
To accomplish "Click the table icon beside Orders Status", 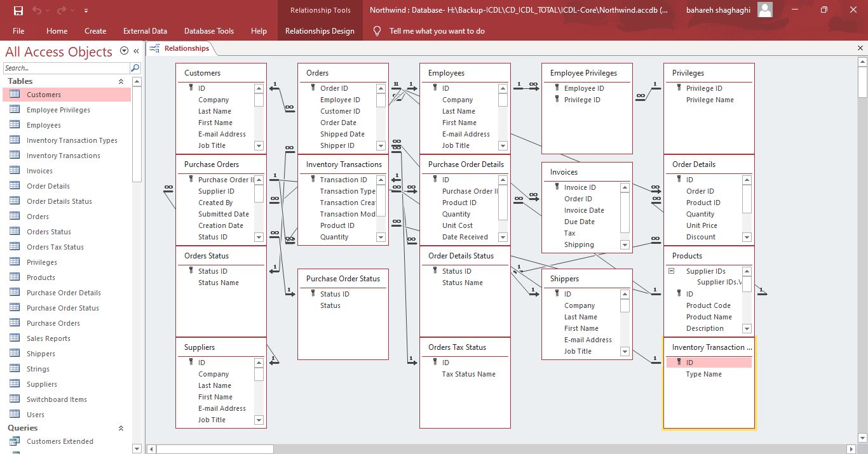I will coord(15,232).
